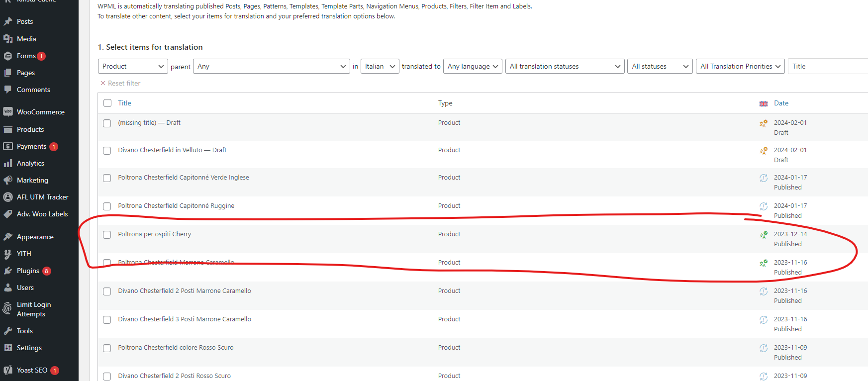
Task: Check Divano 2 Posti Marrone Caramello checkbox
Action: click(107, 291)
